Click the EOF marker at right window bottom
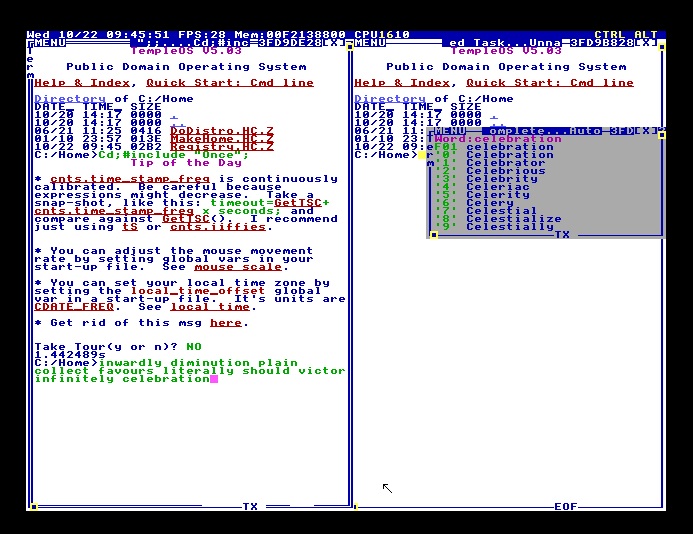This screenshot has width=693, height=534. (x=566, y=507)
